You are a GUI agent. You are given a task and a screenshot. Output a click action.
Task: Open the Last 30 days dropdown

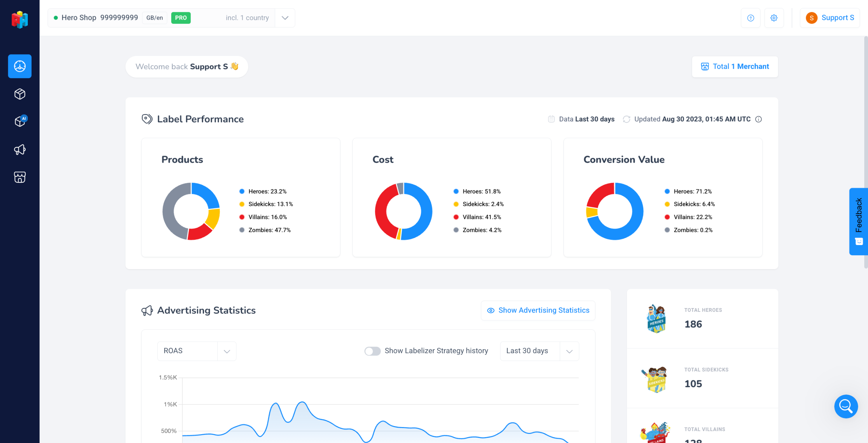pyautogui.click(x=539, y=351)
